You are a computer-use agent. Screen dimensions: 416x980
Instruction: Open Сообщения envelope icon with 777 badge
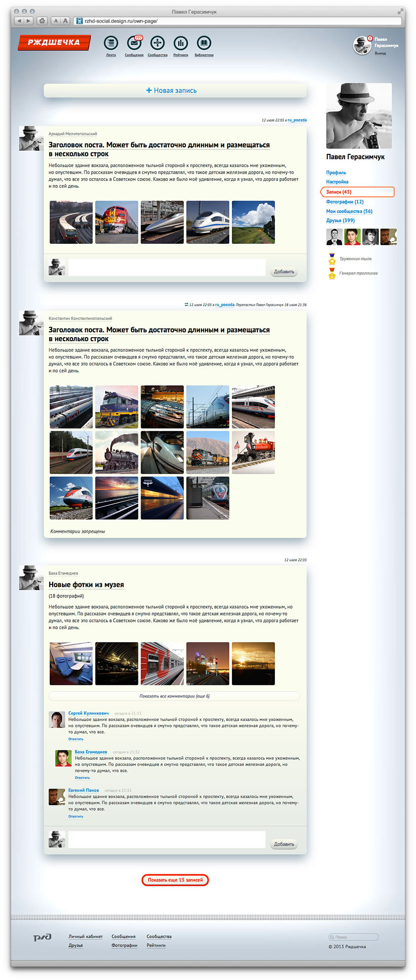point(134,44)
